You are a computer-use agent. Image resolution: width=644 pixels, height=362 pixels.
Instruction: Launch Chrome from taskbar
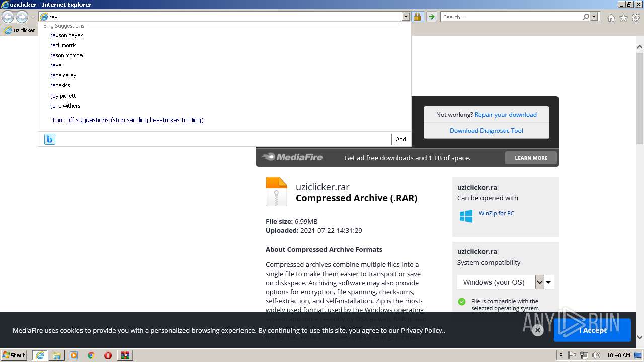pos(91,355)
